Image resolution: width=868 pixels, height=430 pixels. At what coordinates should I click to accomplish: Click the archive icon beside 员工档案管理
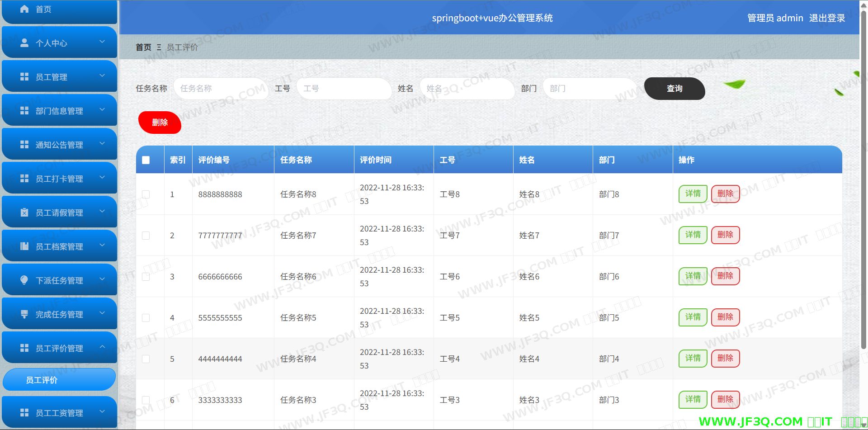pos(24,246)
